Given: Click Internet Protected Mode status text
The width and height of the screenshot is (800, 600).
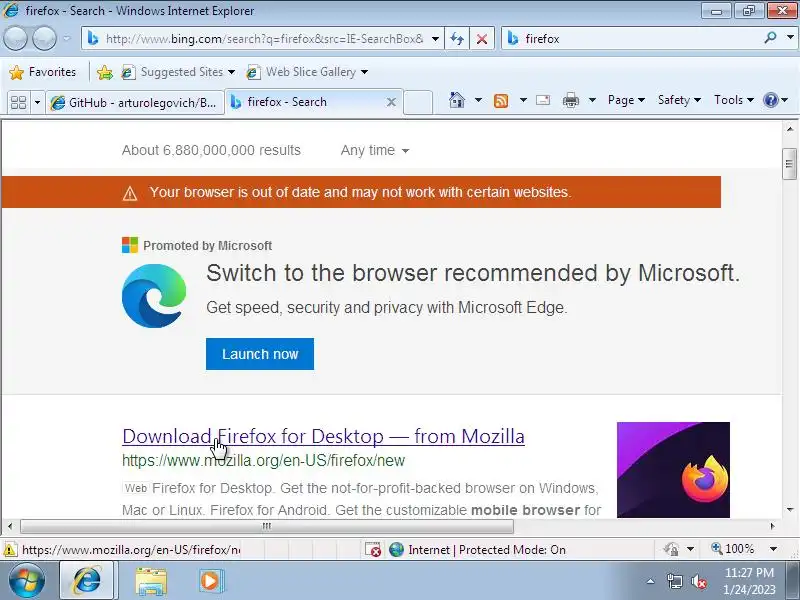Looking at the screenshot, I should [x=487, y=549].
